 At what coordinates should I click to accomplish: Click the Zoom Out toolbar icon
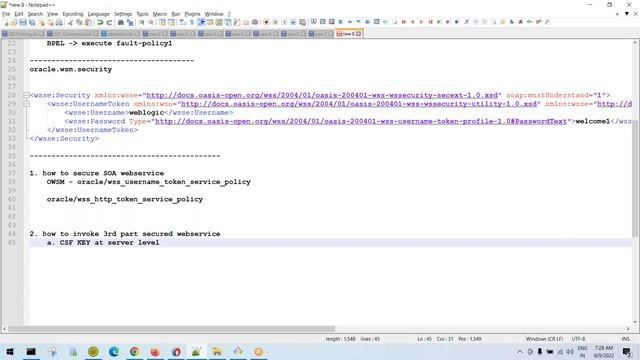pyautogui.click(x=151, y=22)
